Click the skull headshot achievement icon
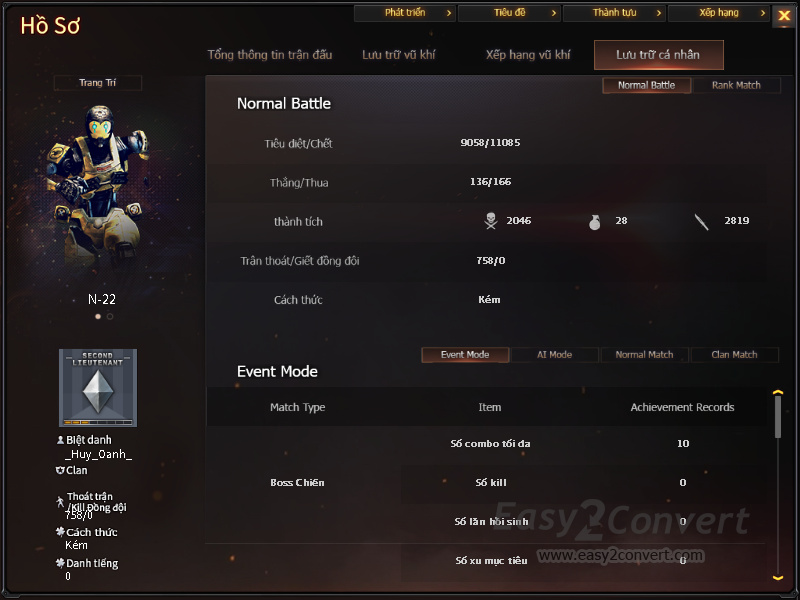Viewport: 800px width, 600px height. 491,221
